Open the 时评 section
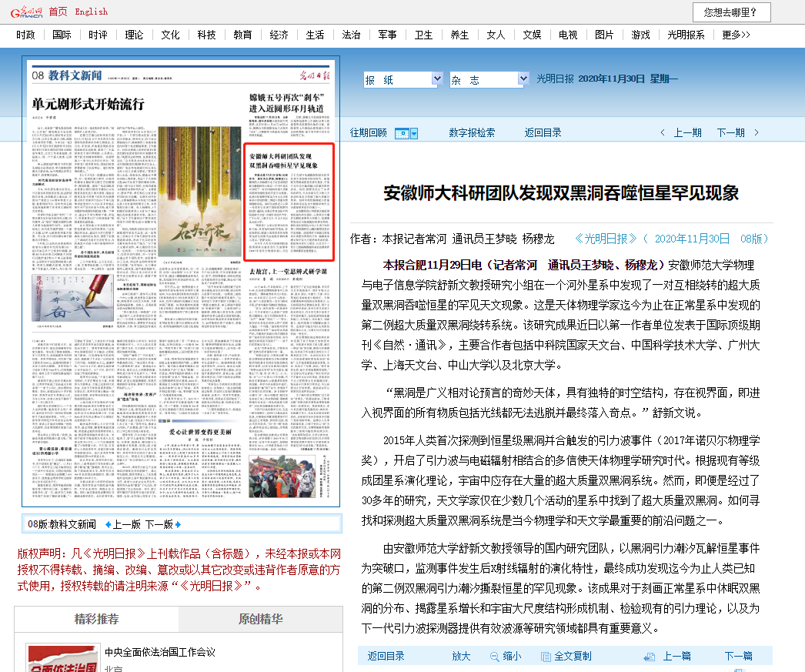805x672 pixels. [98, 35]
